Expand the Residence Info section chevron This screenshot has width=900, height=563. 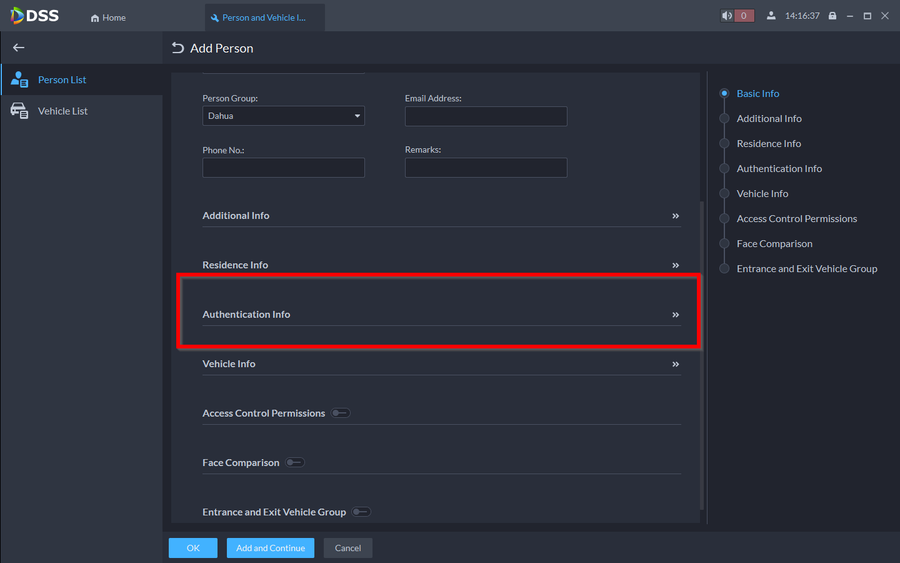pyautogui.click(x=676, y=265)
